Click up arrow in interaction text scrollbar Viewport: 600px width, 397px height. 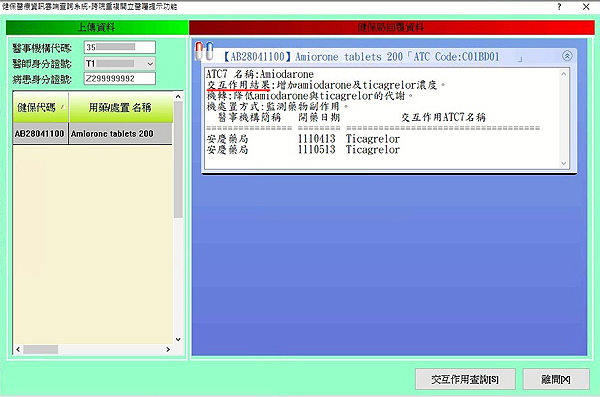(x=564, y=74)
